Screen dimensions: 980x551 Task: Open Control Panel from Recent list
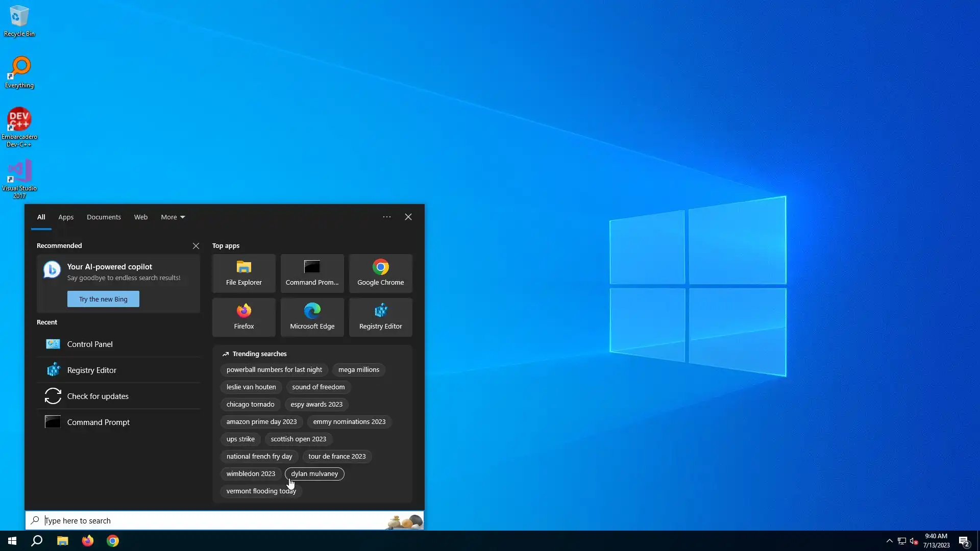point(90,344)
